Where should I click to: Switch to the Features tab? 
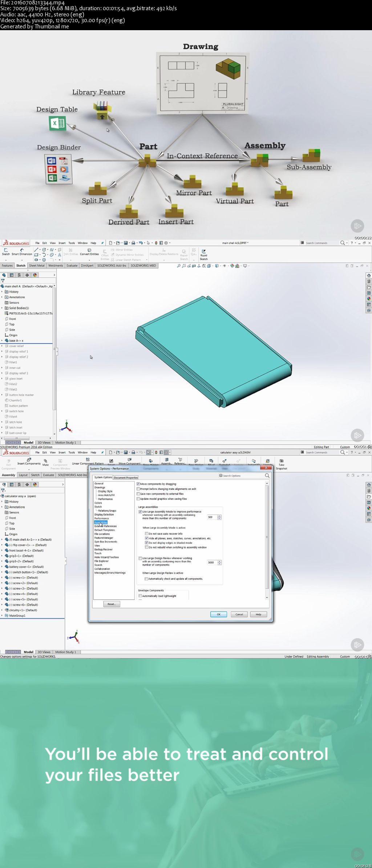pos(7,265)
